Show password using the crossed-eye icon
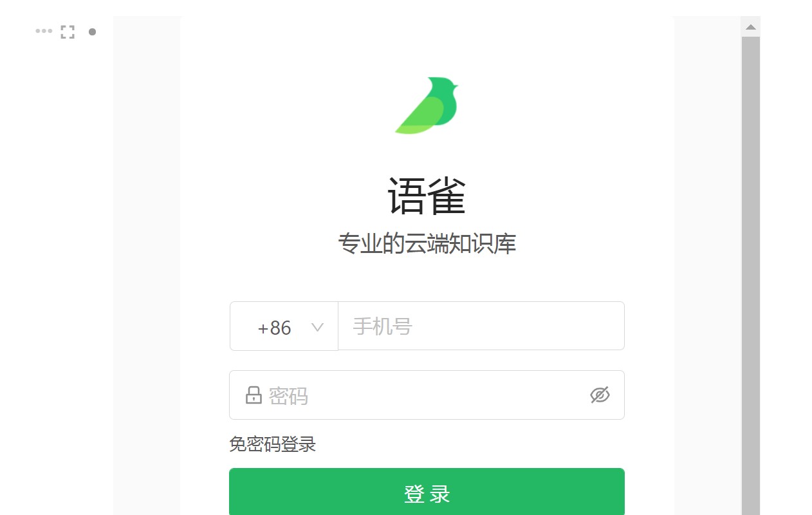Viewport: 812px width, 515px height. [x=600, y=395]
